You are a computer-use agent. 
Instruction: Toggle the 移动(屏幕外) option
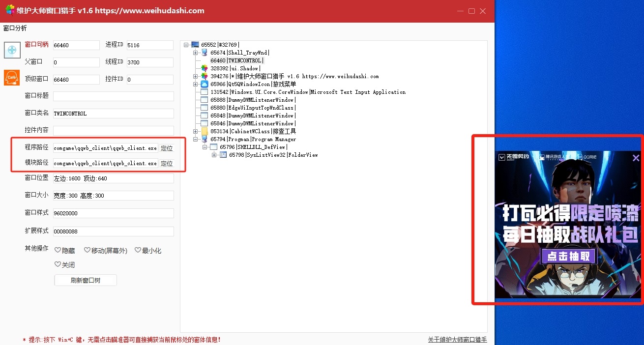(x=105, y=251)
